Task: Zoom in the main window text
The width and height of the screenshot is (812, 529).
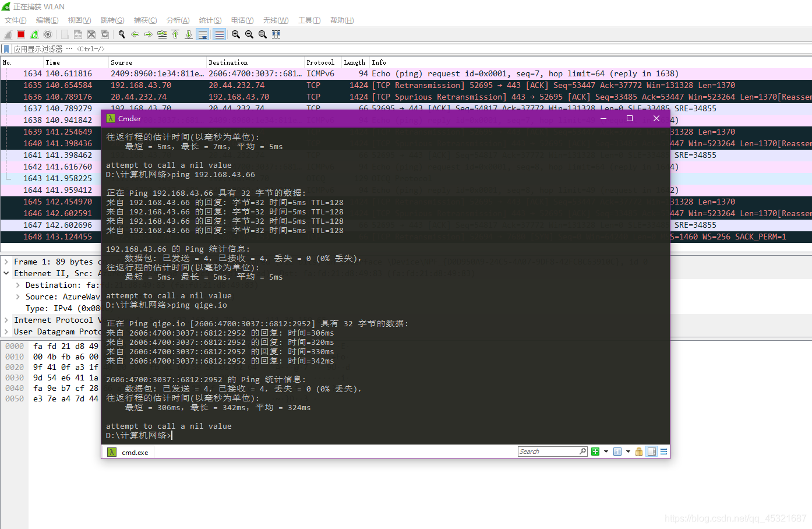Action: pyautogui.click(x=236, y=34)
